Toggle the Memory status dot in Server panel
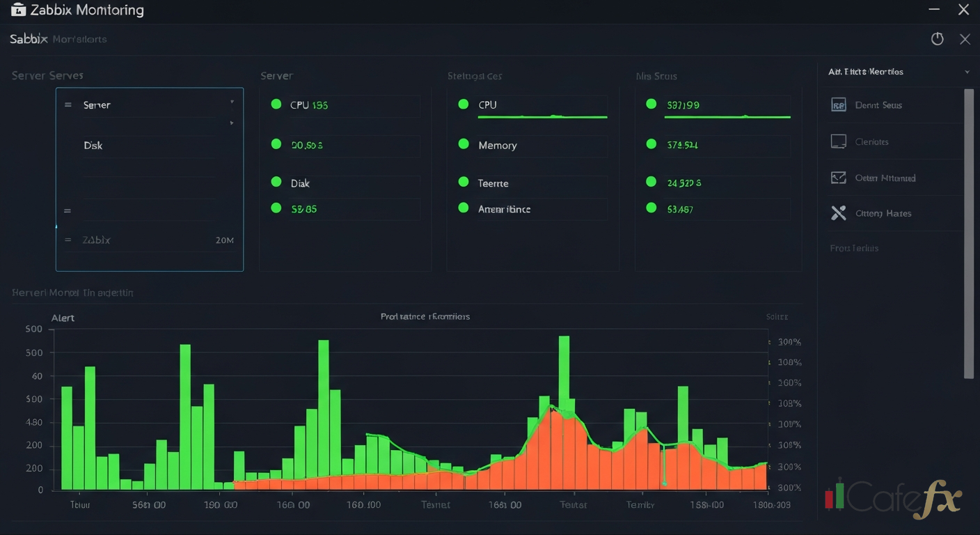 coord(464,145)
